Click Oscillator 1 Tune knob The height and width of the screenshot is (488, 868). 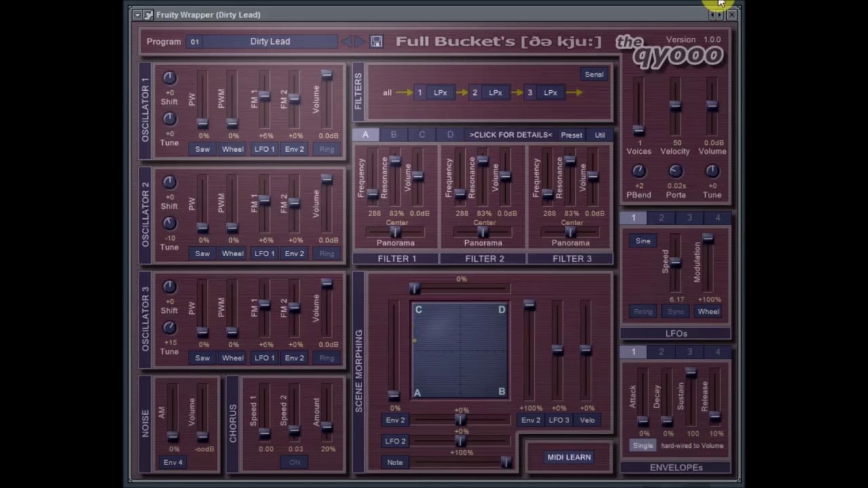[x=170, y=119]
